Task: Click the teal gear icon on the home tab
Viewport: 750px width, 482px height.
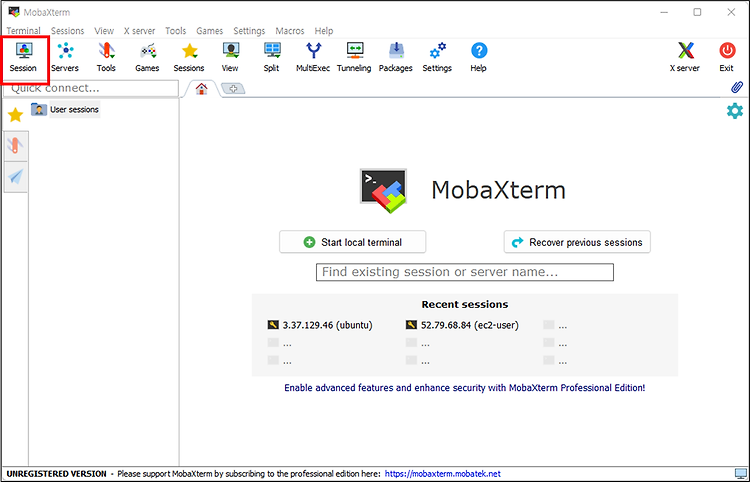Action: [735, 111]
